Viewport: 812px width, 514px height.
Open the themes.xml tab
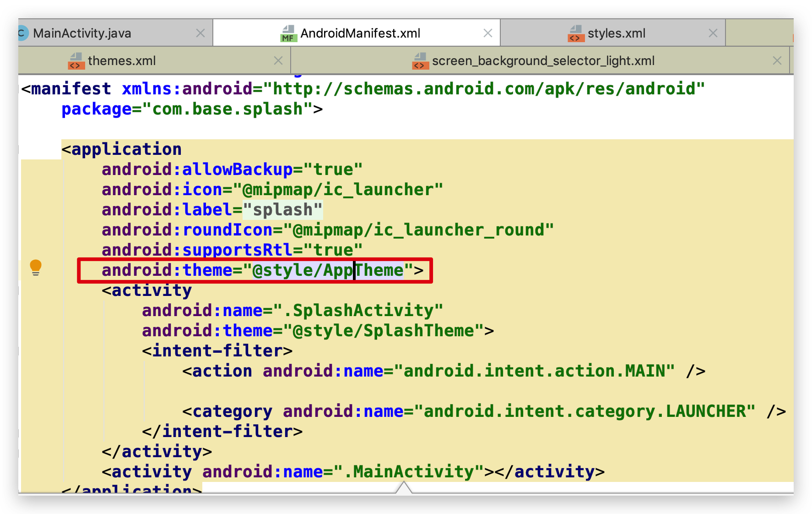click(154, 60)
